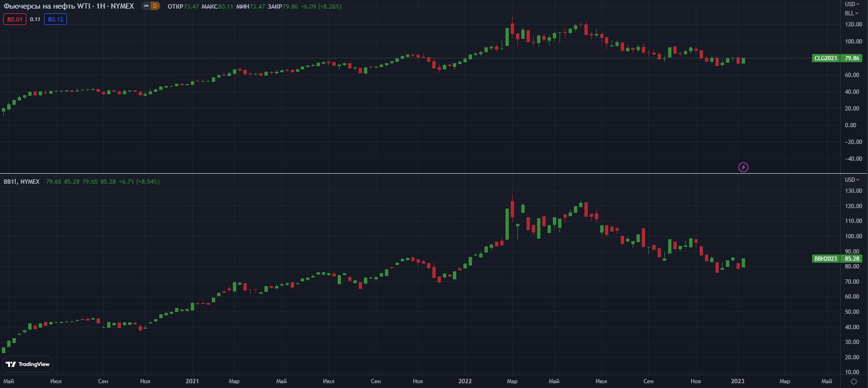Click the 2023 label on time axis
The image size is (868, 388).
[738, 381]
